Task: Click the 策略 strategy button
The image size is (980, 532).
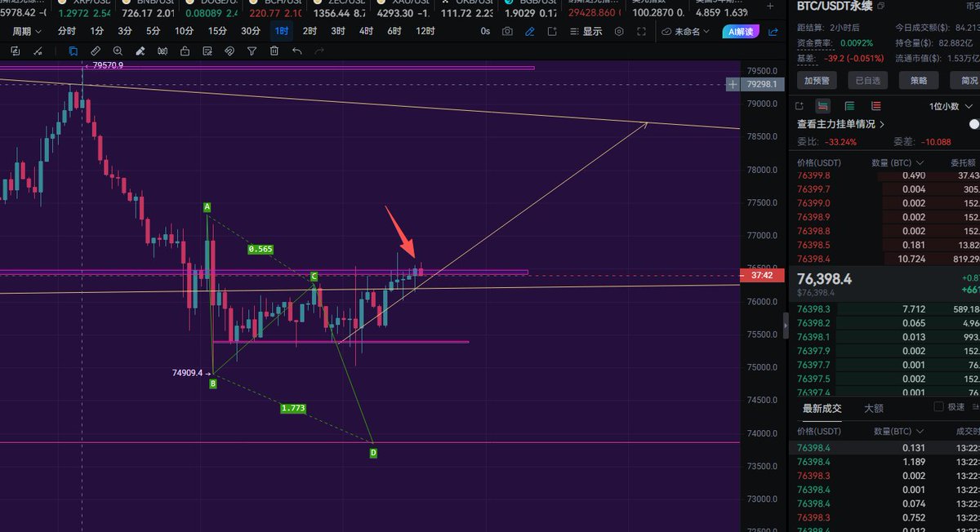Action: pyautogui.click(x=919, y=81)
